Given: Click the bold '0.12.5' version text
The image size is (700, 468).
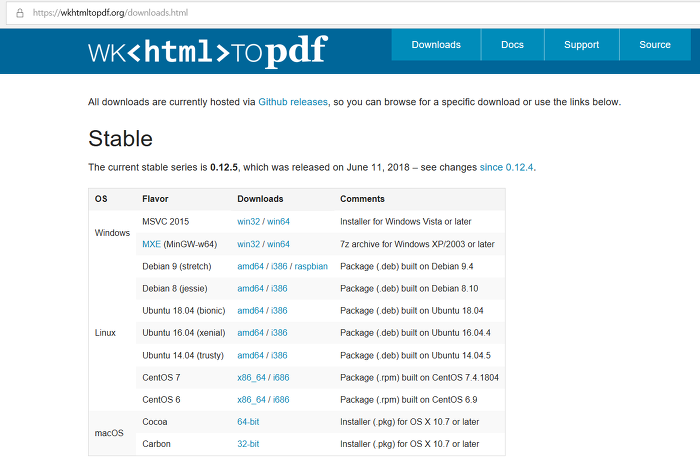Looking at the screenshot, I should 224,167.
